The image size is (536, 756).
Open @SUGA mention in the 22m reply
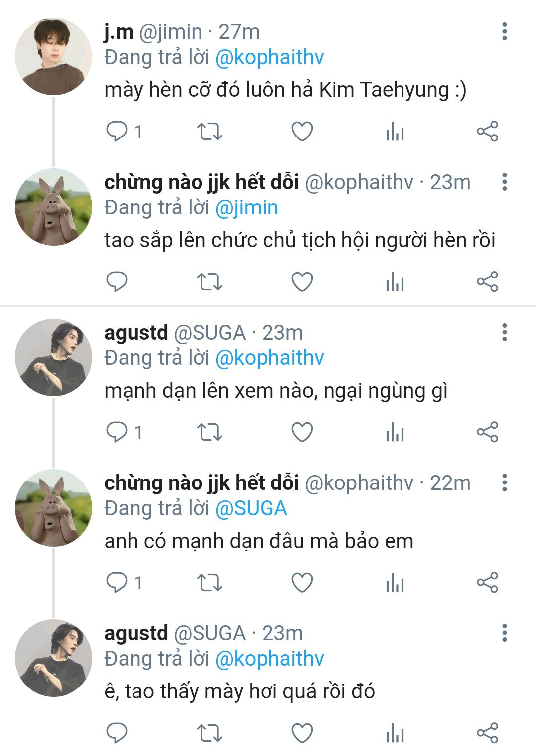(x=251, y=508)
